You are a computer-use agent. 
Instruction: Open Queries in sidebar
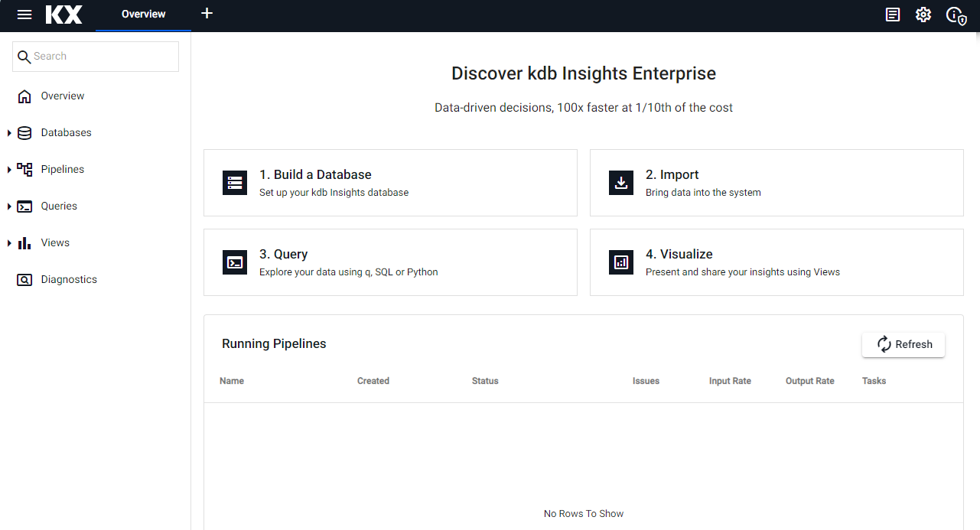[59, 206]
